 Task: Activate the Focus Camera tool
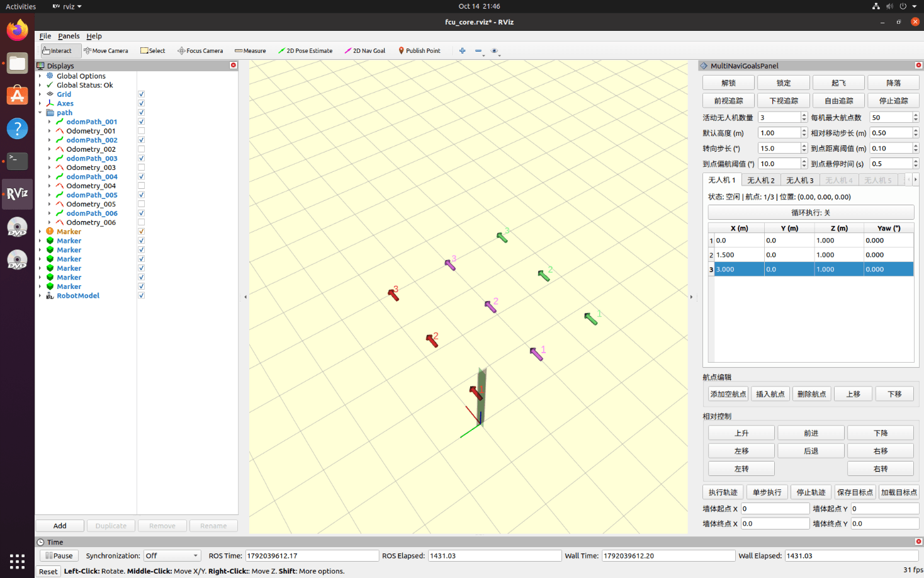200,51
